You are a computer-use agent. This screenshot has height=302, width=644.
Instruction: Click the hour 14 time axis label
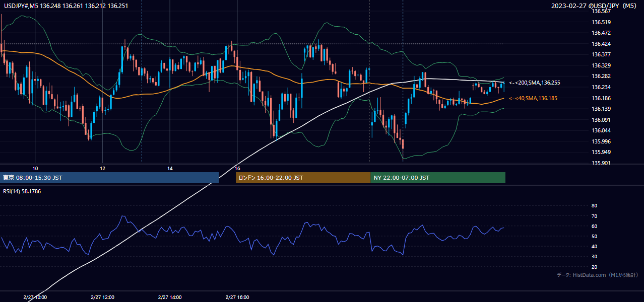click(170, 168)
